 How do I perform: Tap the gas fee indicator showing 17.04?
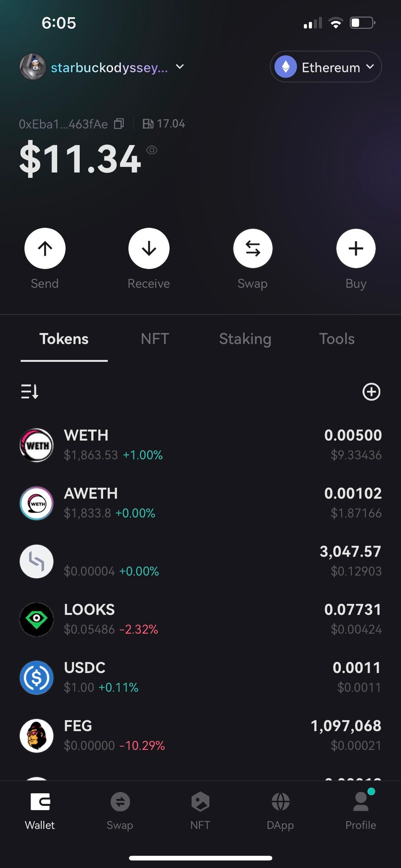click(x=164, y=124)
